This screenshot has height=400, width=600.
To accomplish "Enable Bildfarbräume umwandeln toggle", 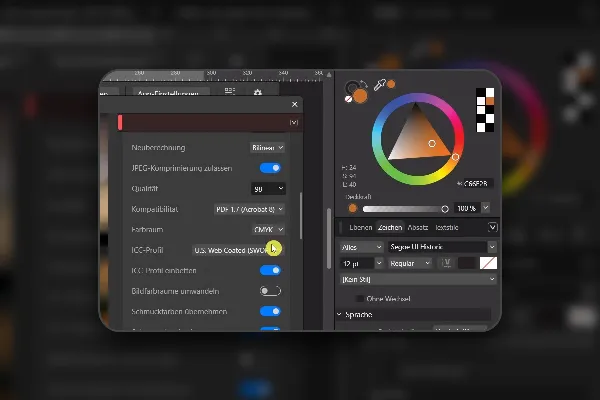I will coord(270,291).
